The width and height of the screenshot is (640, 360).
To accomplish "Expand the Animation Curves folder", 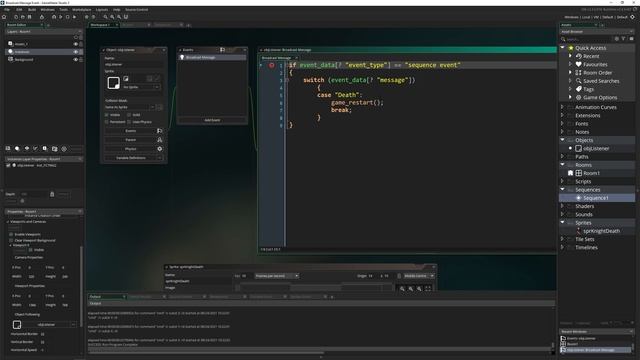I will click(x=562, y=107).
